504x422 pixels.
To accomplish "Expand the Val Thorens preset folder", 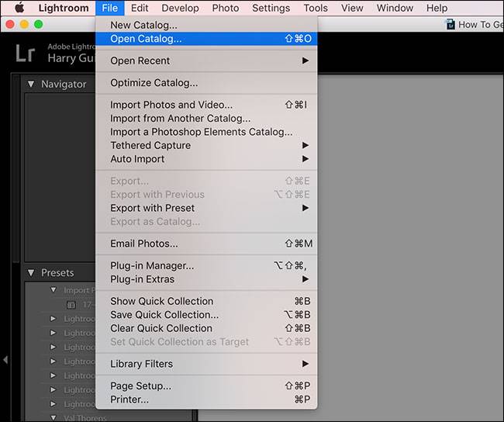I will [x=54, y=417].
